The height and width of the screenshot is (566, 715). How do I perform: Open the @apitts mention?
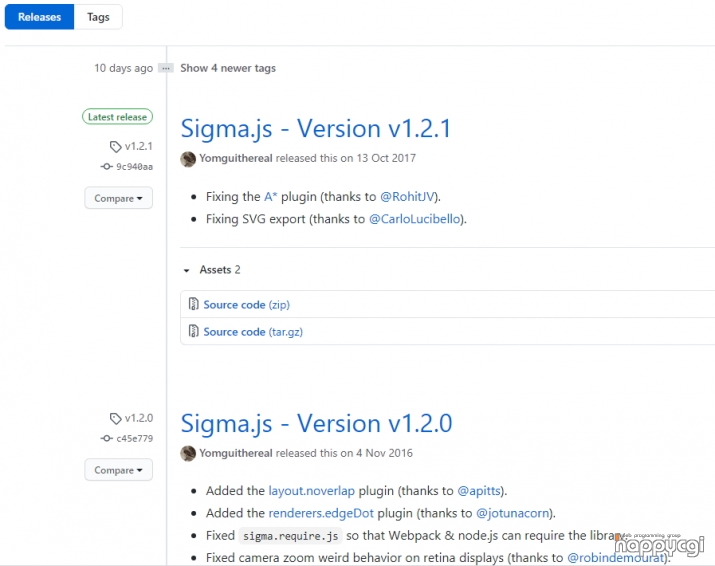(479, 491)
